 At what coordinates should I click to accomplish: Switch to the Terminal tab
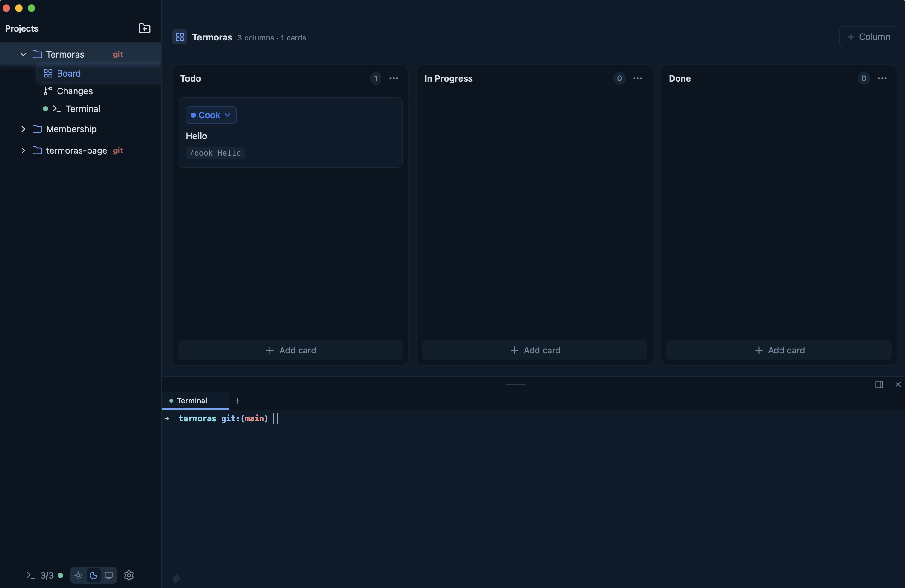[192, 400]
